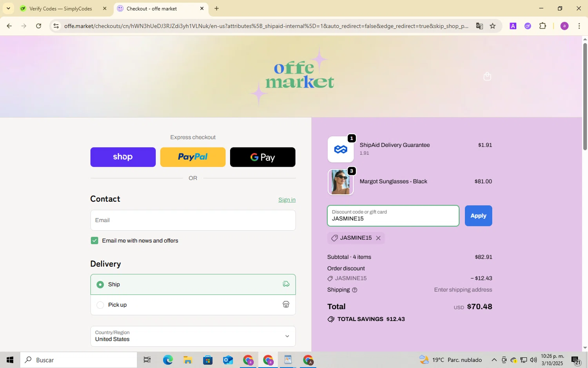588x368 pixels.
Task: Go back to the previous page
Action: point(9,26)
